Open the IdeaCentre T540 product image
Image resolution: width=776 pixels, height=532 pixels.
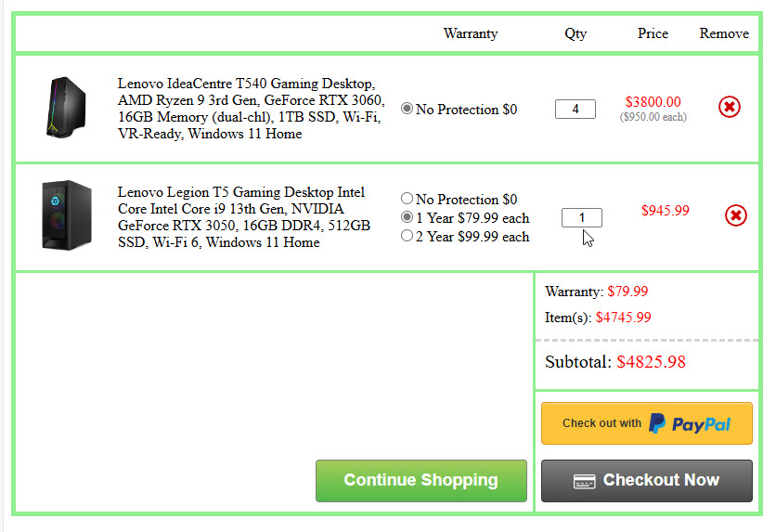[65, 108]
